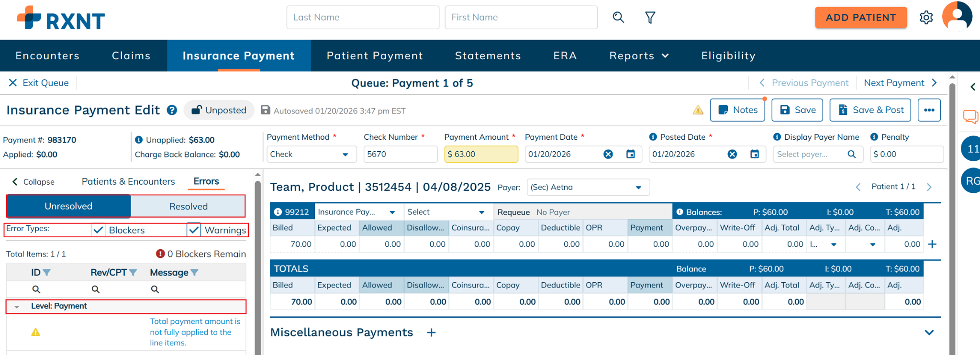Open the patient filter funnel icon
Image resolution: width=980 pixels, height=355 pixels.
tap(650, 18)
